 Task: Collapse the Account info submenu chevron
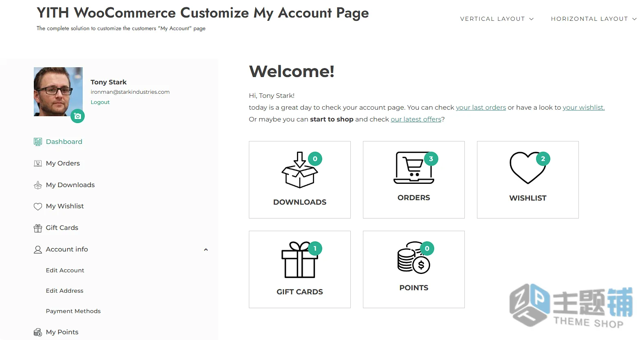pyautogui.click(x=206, y=249)
